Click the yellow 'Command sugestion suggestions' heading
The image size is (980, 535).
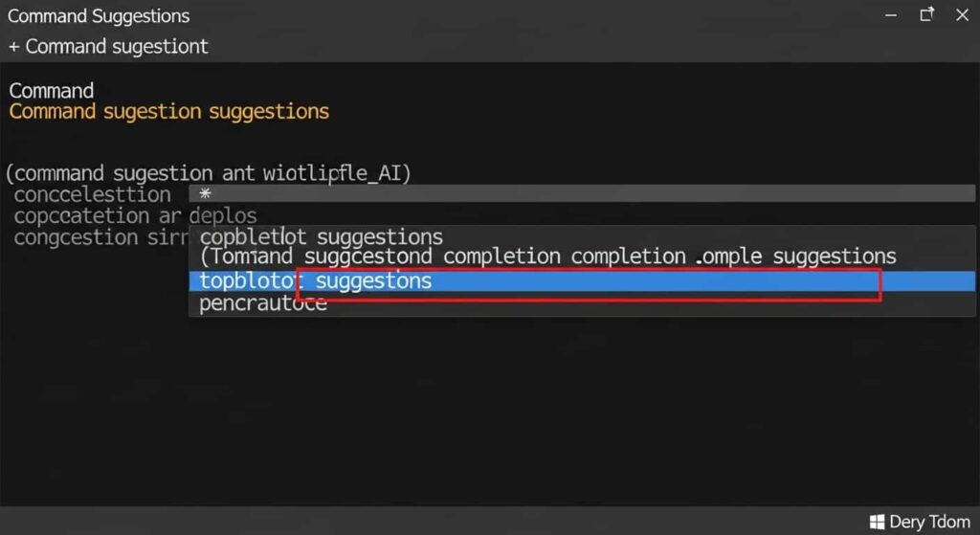[168, 112]
